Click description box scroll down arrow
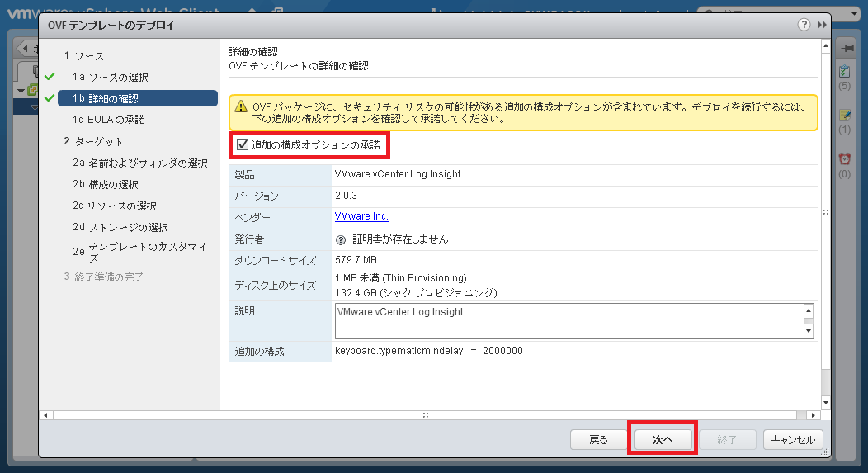This screenshot has width=868, height=473. coord(809,331)
